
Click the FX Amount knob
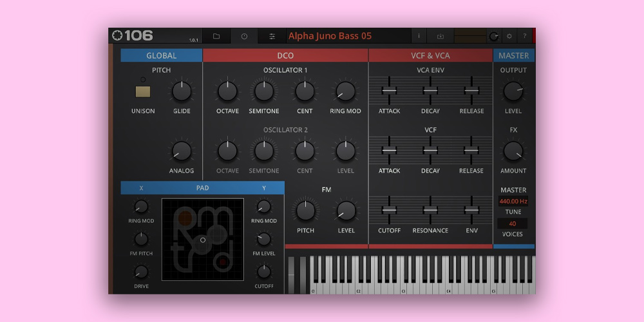[x=513, y=151]
